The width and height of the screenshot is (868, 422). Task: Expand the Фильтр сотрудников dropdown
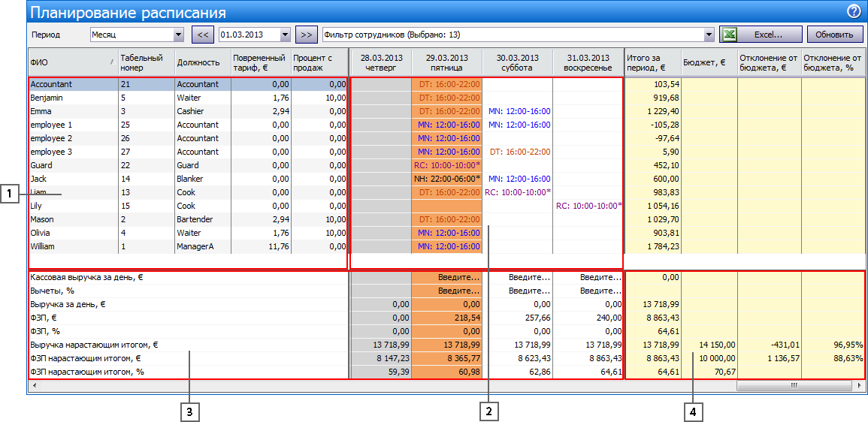click(x=709, y=35)
